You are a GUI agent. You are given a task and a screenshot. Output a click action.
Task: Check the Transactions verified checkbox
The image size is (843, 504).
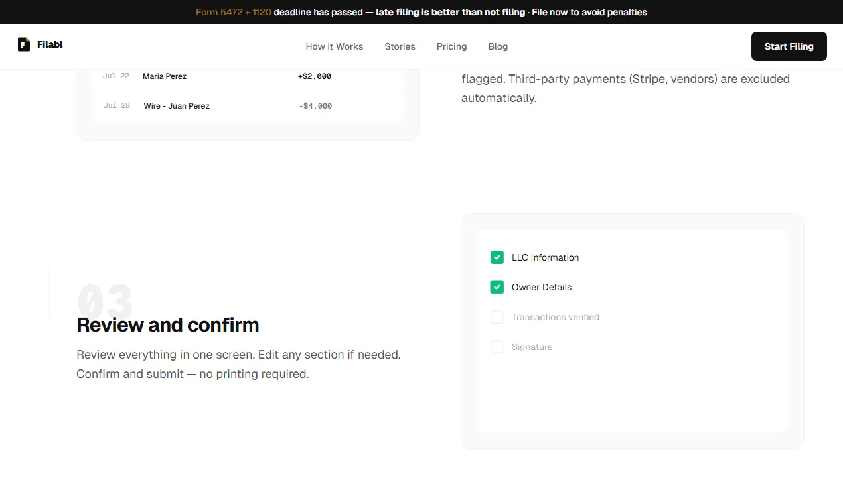pos(497,317)
